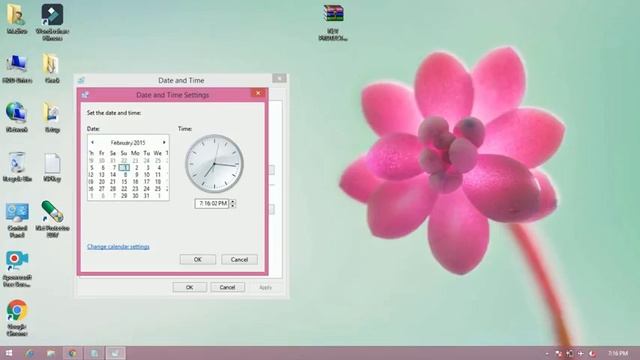Select day 27 in the calendar
640x360 pixels.
[x=102, y=189]
